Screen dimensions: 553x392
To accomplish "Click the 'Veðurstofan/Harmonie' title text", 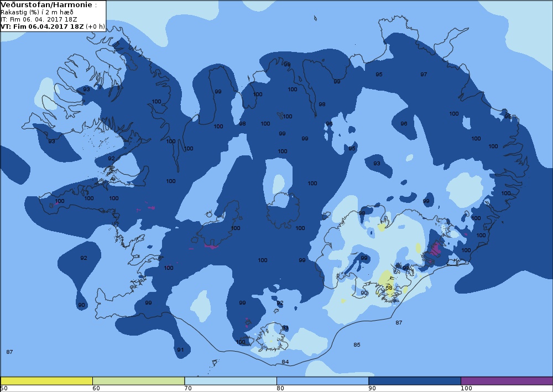I will (x=46, y=5).
